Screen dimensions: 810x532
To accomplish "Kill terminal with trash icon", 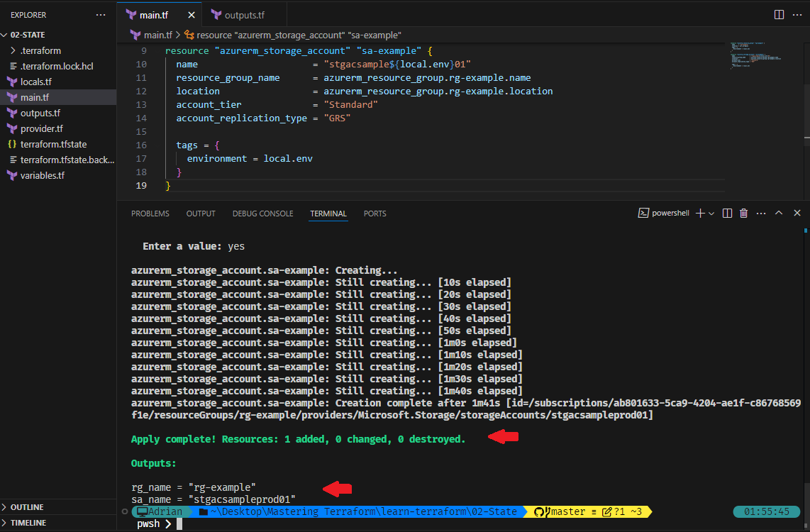I will coord(743,214).
